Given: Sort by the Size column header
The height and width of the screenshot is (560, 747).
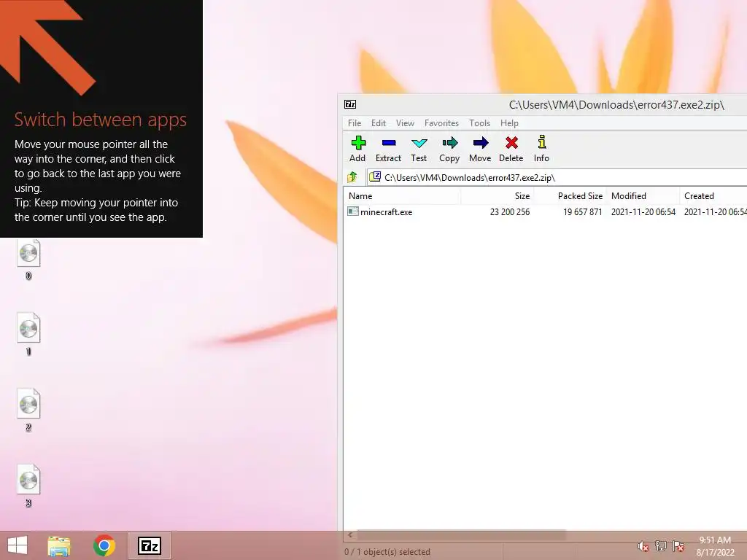Looking at the screenshot, I should 497,195.
